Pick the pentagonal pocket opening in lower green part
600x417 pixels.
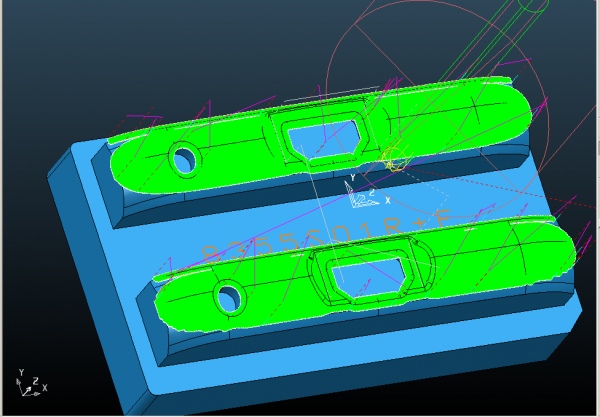(368, 276)
